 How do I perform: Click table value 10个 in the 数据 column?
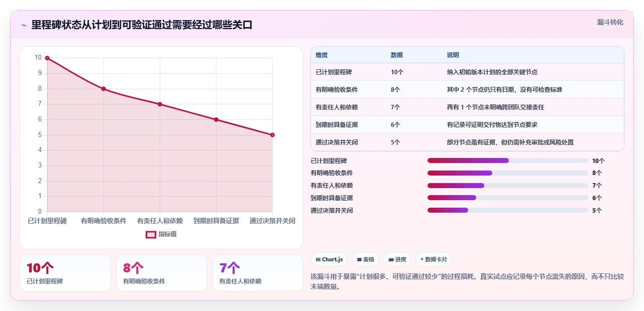(x=397, y=72)
